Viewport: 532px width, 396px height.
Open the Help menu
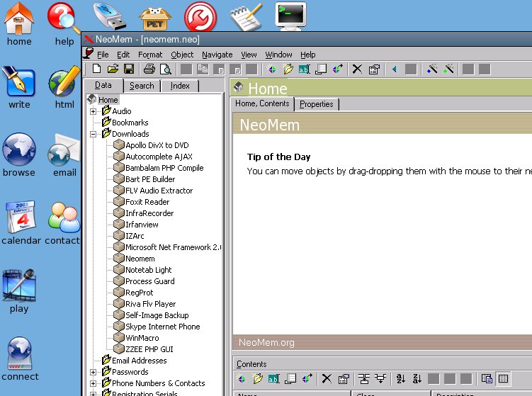pyautogui.click(x=307, y=55)
